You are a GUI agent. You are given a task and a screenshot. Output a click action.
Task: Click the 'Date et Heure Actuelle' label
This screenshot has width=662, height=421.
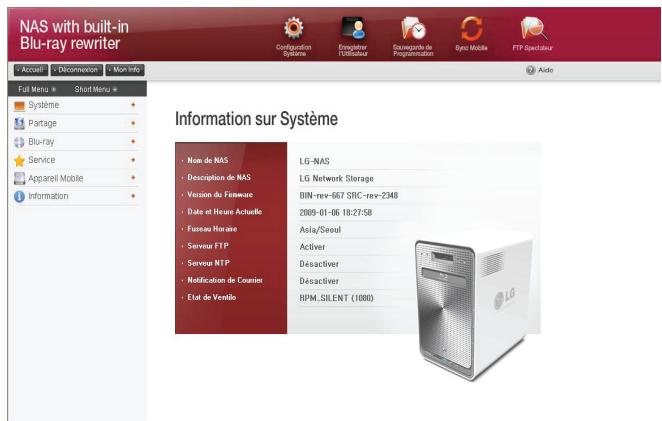[225, 212]
